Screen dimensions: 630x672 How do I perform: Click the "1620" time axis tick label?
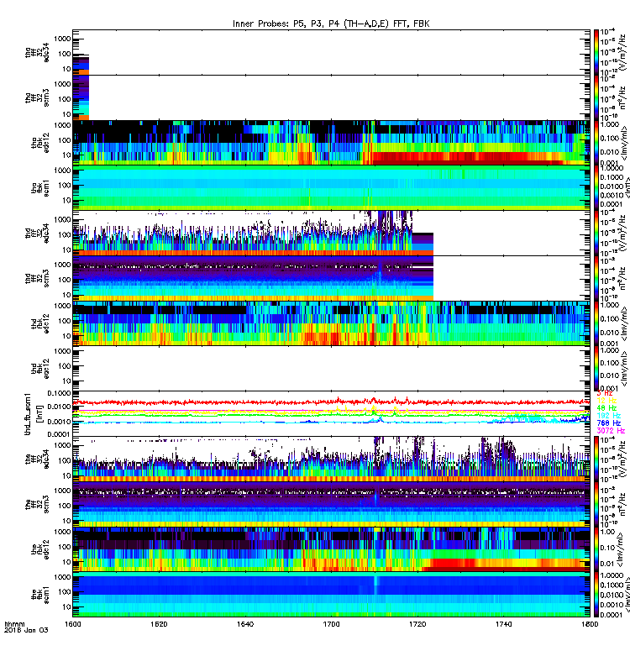(159, 624)
